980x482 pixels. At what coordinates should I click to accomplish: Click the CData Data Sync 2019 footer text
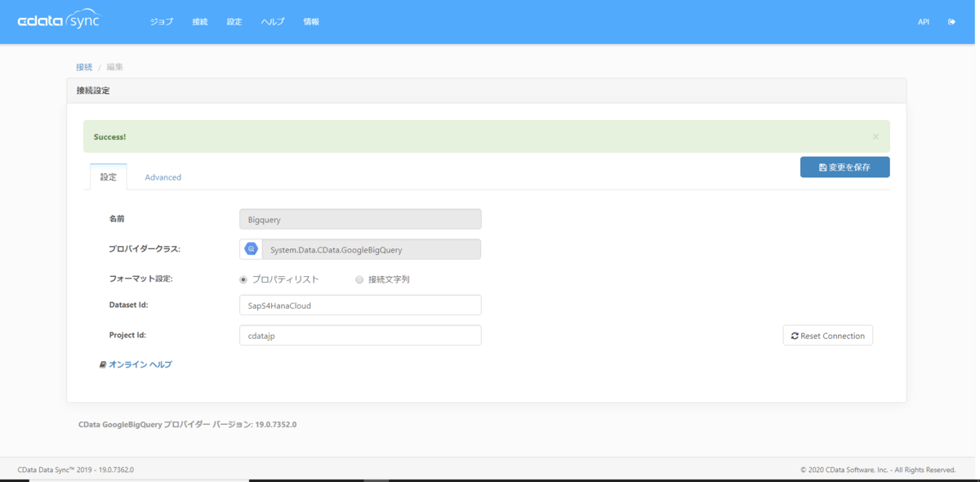point(76,470)
